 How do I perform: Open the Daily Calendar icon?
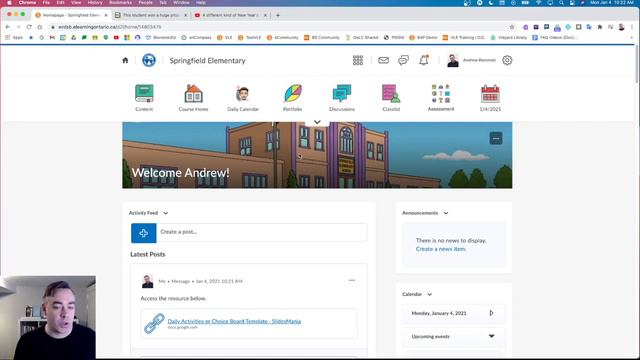click(243, 93)
